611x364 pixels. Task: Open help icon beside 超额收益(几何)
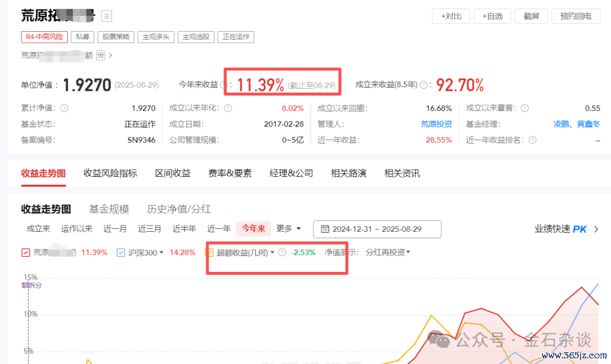pos(282,252)
